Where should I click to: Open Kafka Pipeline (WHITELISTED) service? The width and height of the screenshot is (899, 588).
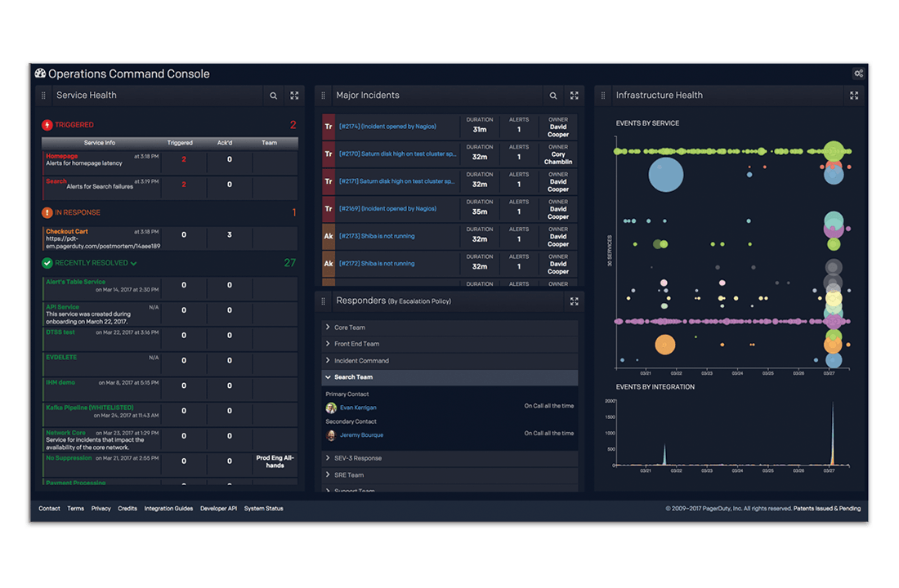pos(89,408)
